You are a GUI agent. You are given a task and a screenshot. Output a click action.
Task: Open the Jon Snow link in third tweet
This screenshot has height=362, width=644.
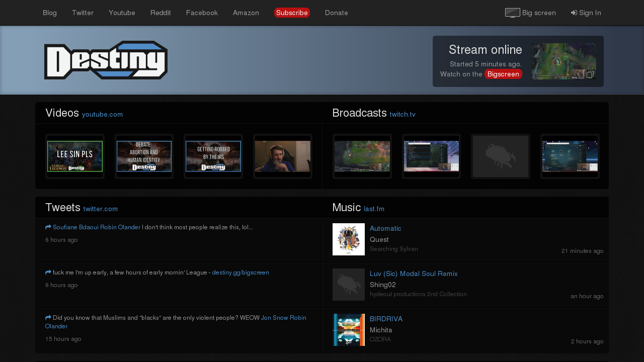(275, 318)
